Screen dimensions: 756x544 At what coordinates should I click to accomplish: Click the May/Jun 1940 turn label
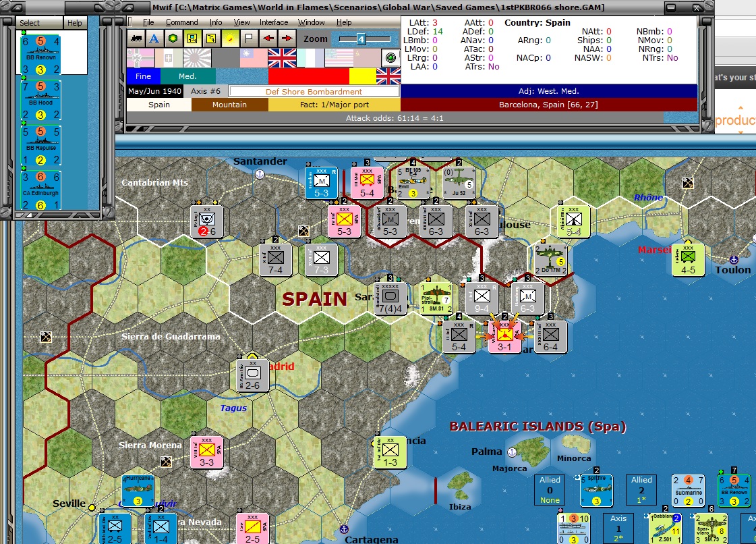click(154, 91)
